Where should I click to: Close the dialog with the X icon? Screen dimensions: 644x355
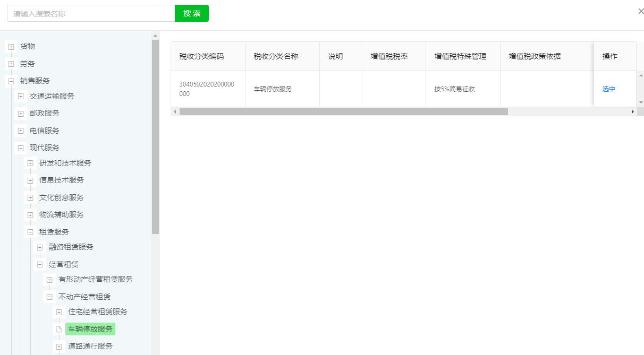click(640, 11)
